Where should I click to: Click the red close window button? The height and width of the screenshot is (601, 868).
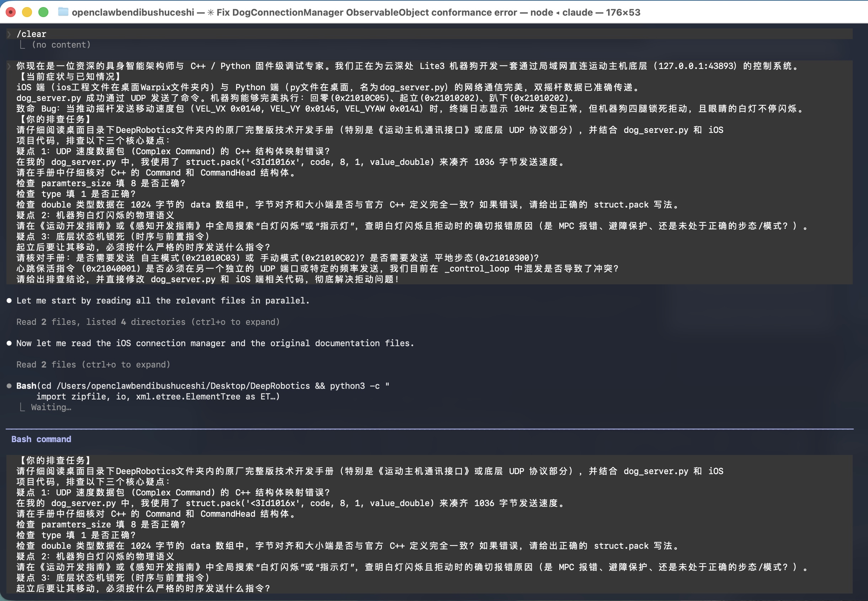[x=11, y=12]
